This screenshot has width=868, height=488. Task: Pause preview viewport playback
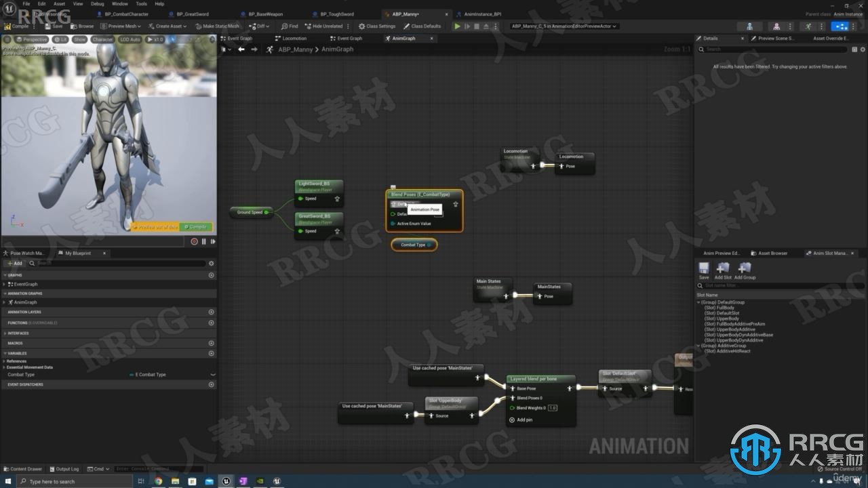click(203, 241)
